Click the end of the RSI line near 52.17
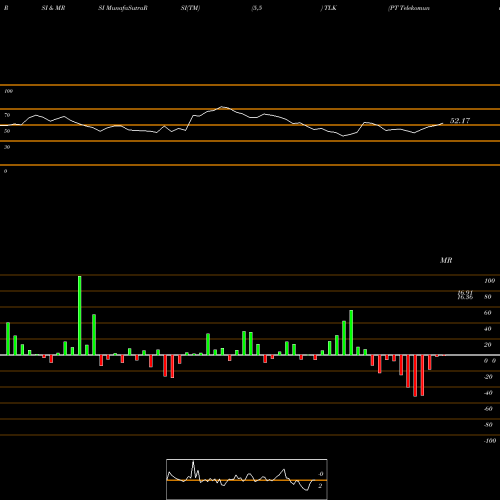 [443, 124]
